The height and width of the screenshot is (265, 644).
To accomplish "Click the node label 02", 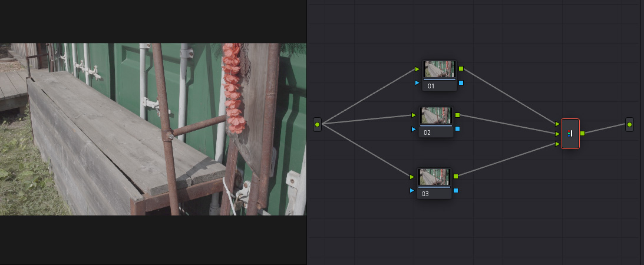I will tap(427, 132).
